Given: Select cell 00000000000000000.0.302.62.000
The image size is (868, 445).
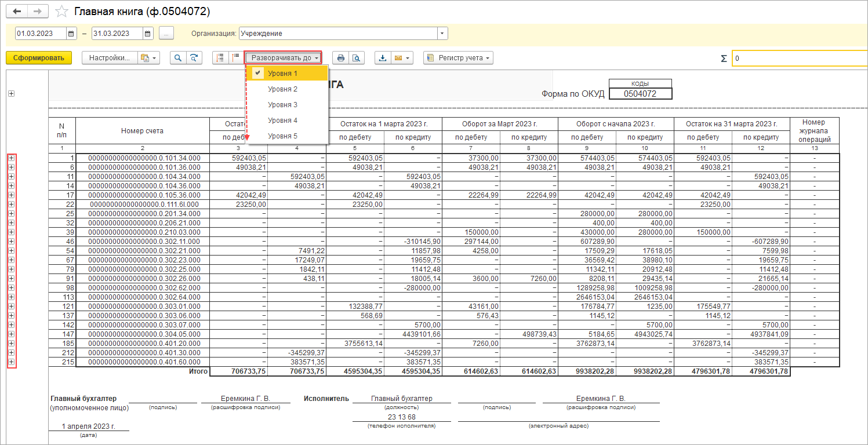Looking at the screenshot, I should point(143,287).
